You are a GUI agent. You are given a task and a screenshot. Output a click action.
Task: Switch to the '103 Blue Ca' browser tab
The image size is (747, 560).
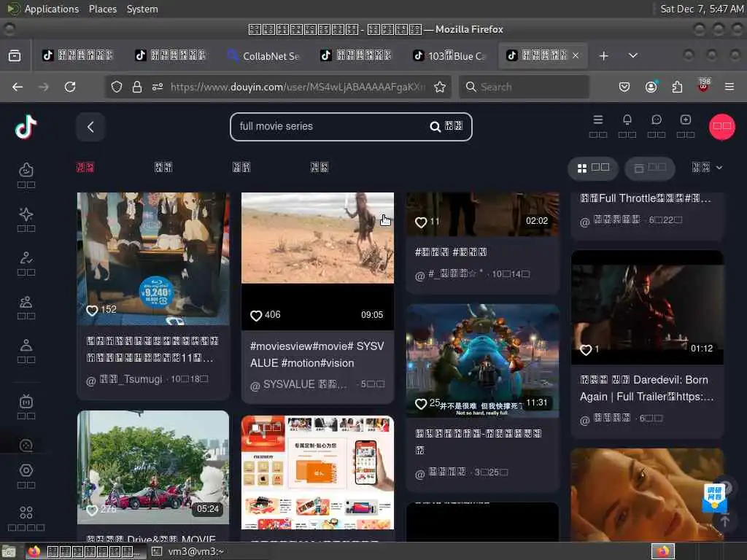click(449, 55)
